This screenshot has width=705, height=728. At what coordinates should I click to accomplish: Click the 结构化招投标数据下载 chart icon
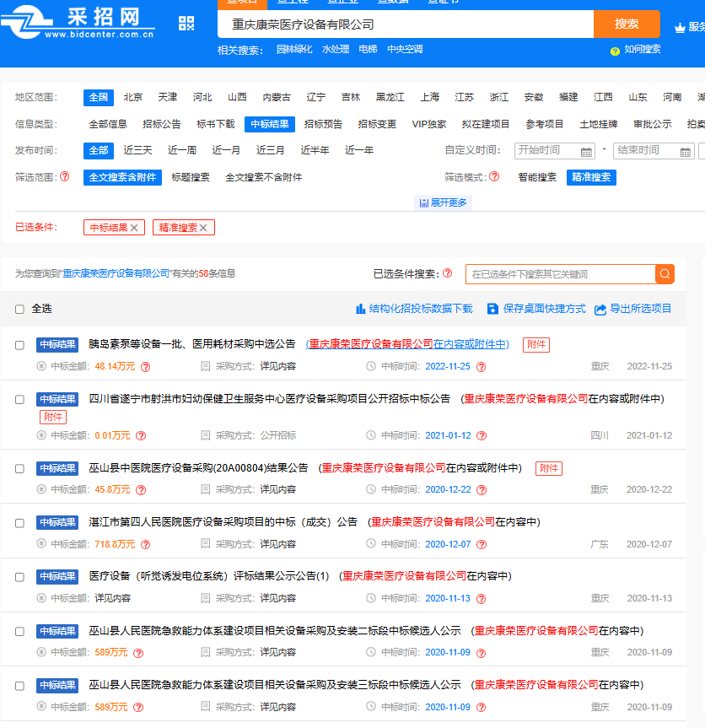click(361, 309)
